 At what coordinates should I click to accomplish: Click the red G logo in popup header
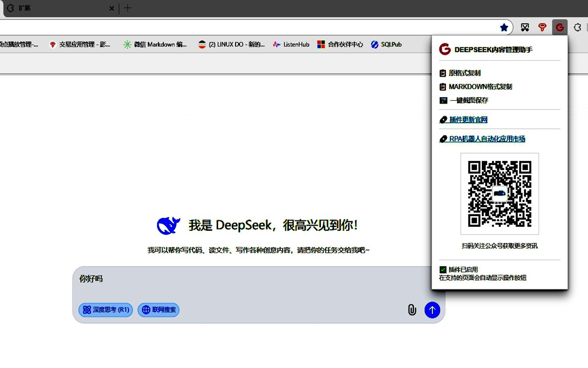445,49
